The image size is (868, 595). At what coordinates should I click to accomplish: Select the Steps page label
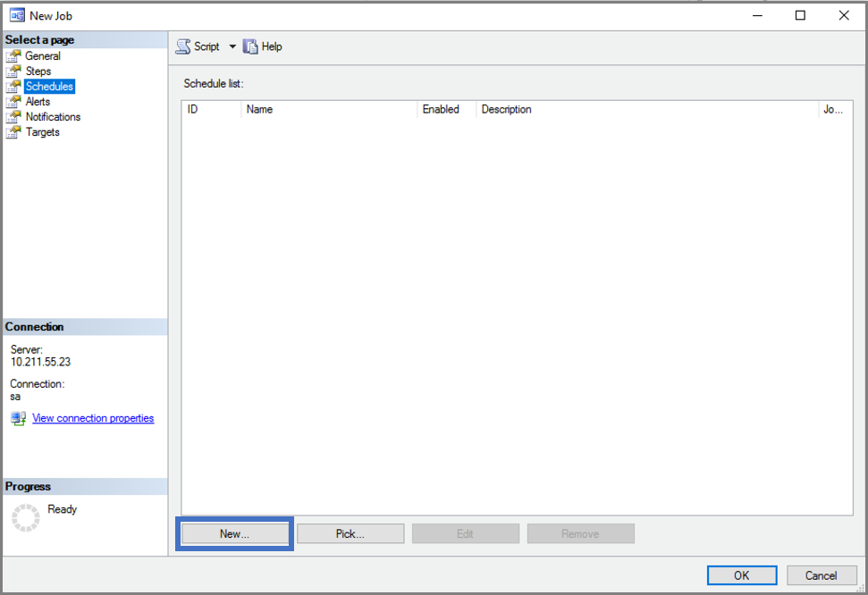click(38, 71)
